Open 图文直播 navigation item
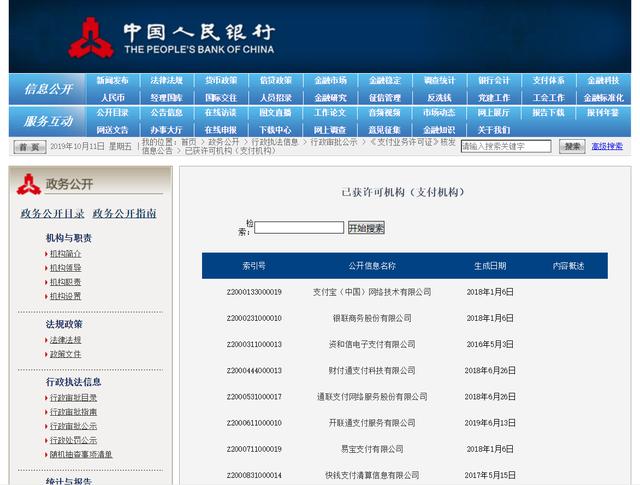This screenshot has width=640, height=485. [x=276, y=113]
